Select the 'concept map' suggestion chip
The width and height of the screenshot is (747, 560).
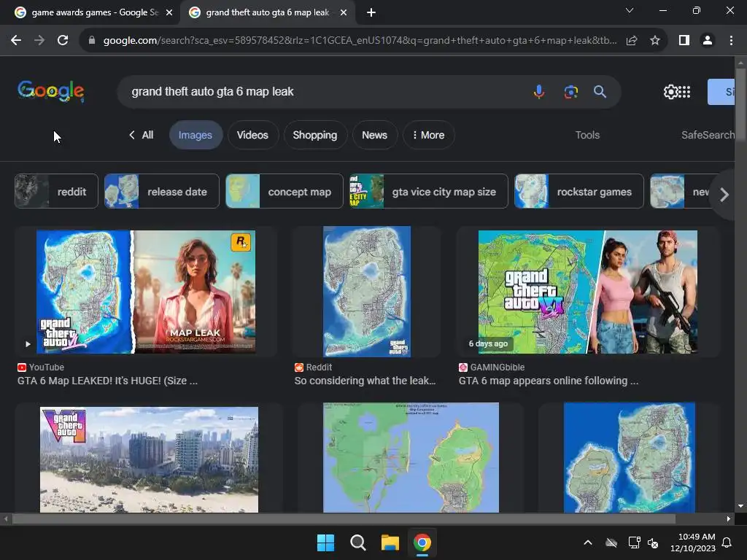[285, 192]
